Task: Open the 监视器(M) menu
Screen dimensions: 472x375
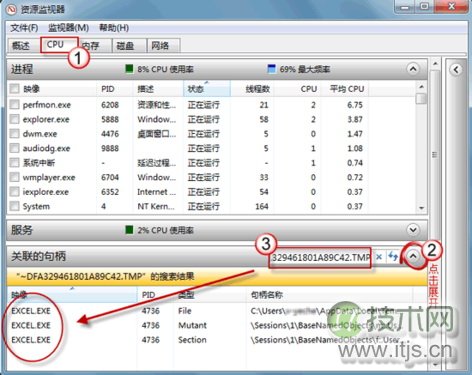Action: (x=68, y=28)
